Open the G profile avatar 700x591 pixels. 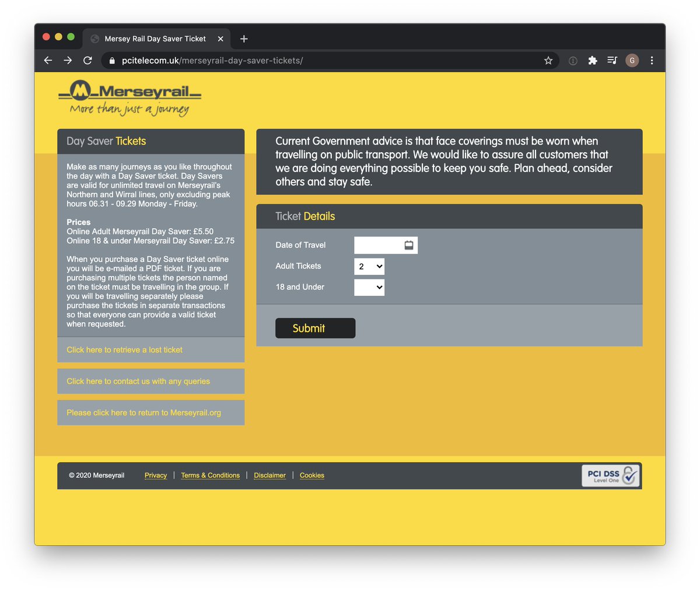(x=632, y=61)
